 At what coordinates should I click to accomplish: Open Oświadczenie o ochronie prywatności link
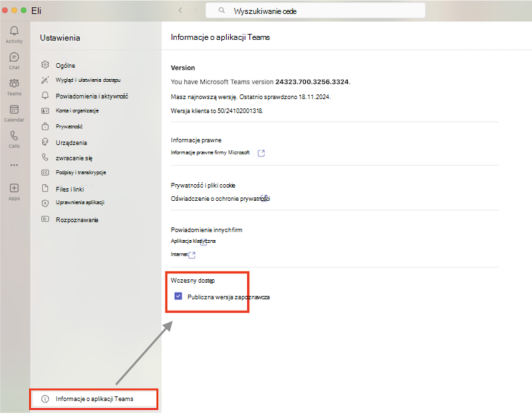(x=220, y=198)
